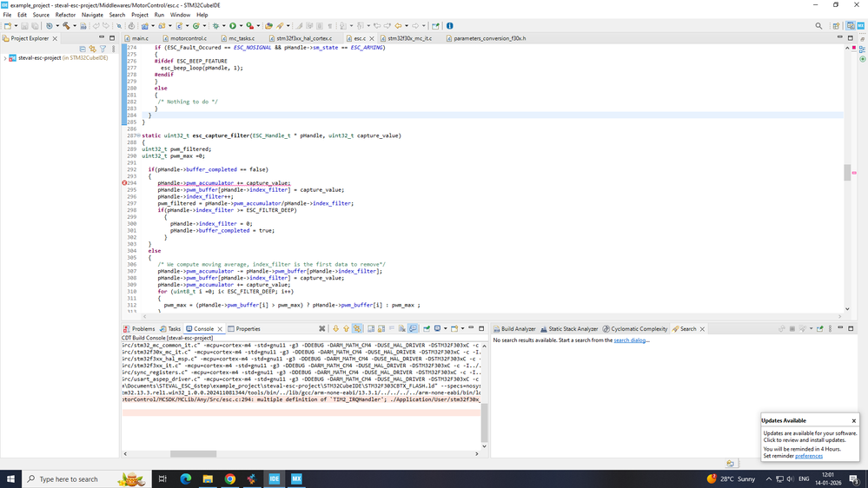The height and width of the screenshot is (488, 868).
Task: Open the New file dropdown arrow
Action: pyautogui.click(x=16, y=25)
